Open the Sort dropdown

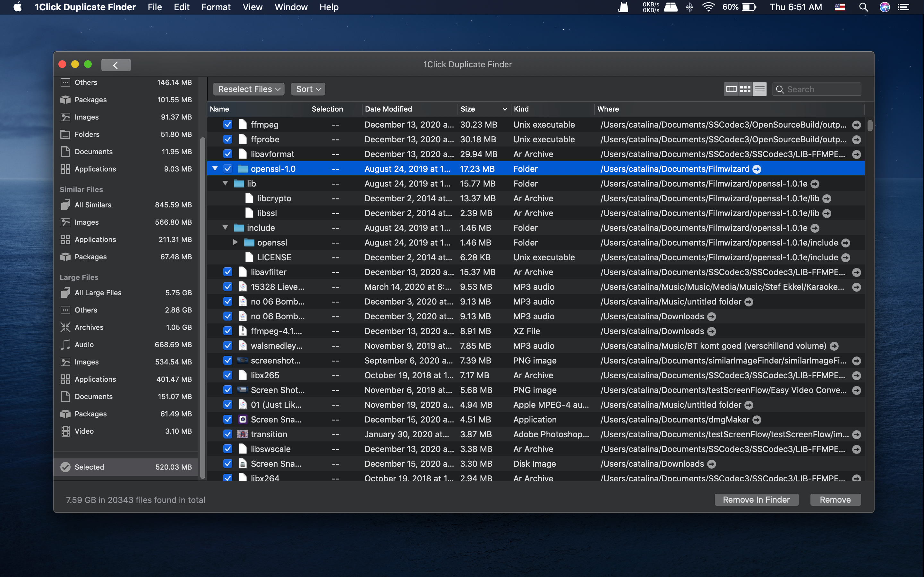[308, 89]
